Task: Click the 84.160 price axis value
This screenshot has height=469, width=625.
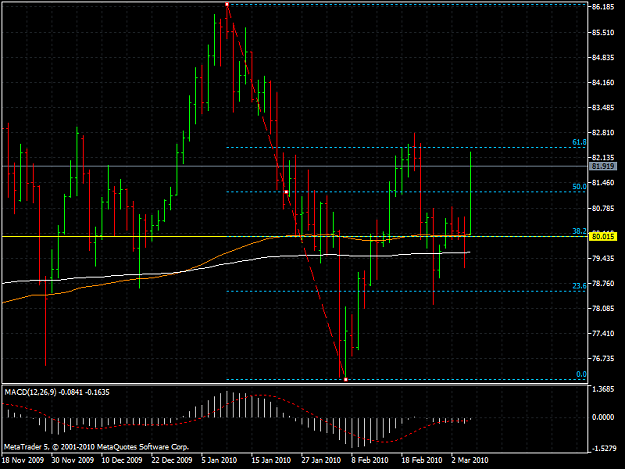Action: point(603,83)
